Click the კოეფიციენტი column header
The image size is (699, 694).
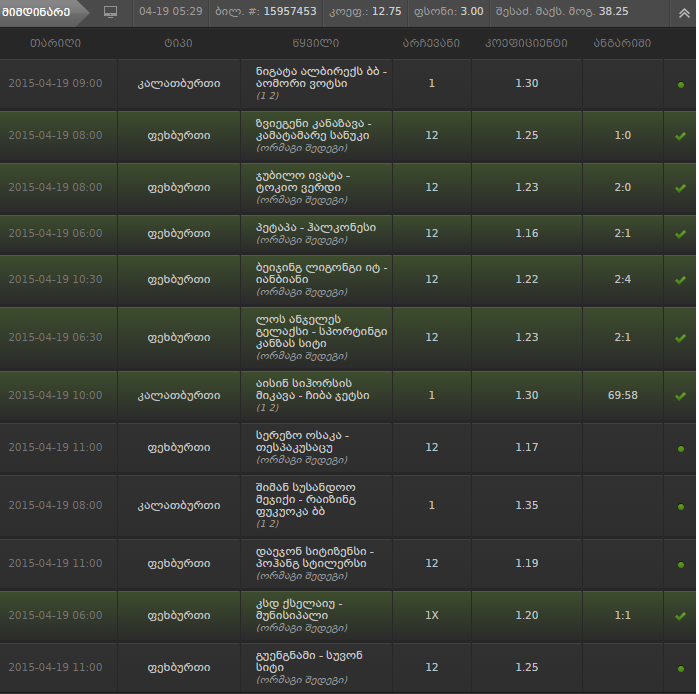[526, 43]
